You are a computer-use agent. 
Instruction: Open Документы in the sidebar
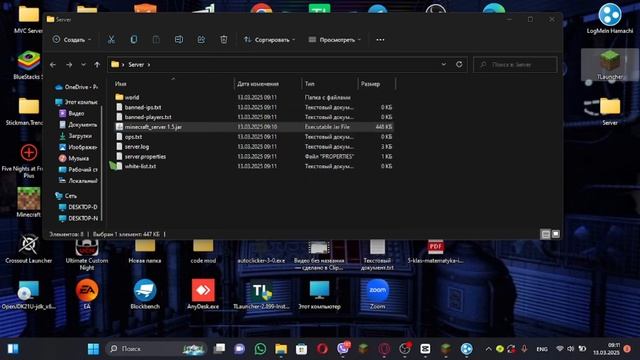coord(78,124)
